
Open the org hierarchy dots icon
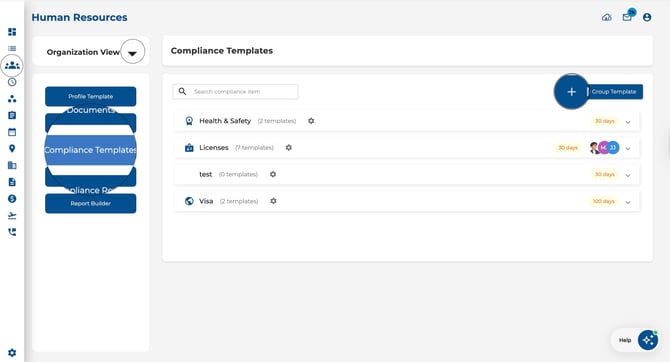12,99
